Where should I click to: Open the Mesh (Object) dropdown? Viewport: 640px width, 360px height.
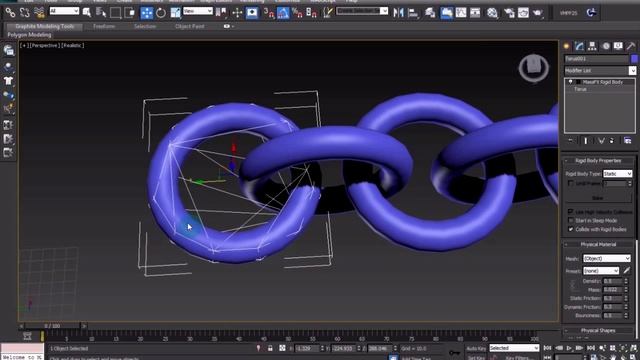coord(607,258)
